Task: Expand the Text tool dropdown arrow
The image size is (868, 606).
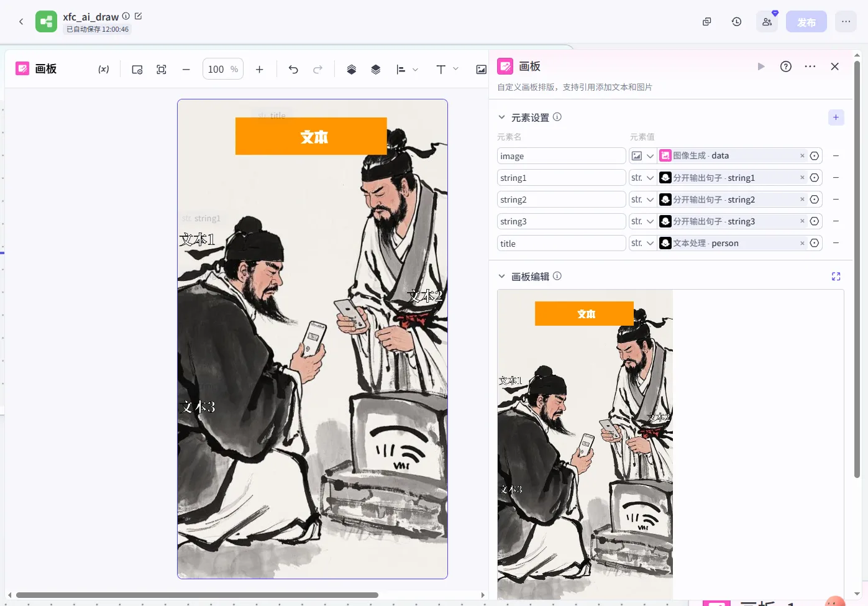Action: (x=456, y=69)
